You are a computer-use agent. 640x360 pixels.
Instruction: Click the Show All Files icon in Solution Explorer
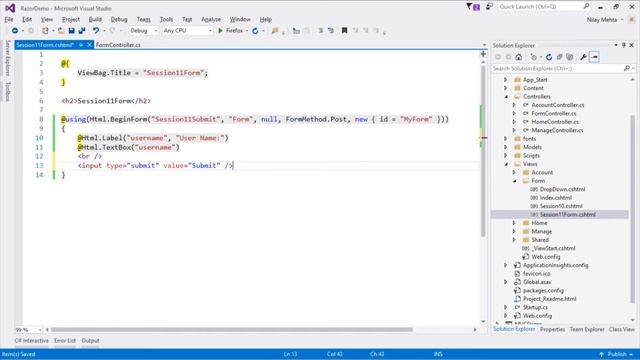pyautogui.click(x=570, y=57)
